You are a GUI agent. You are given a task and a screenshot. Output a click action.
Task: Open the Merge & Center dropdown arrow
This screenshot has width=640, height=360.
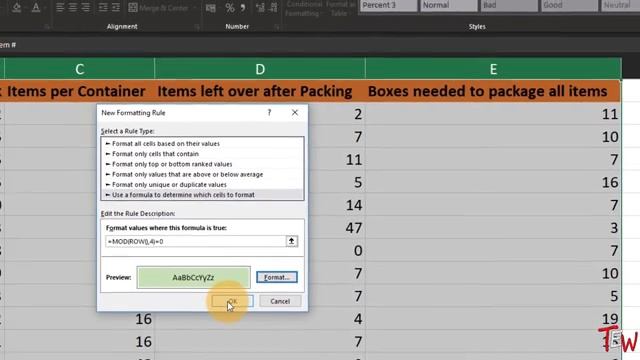coord(195,8)
